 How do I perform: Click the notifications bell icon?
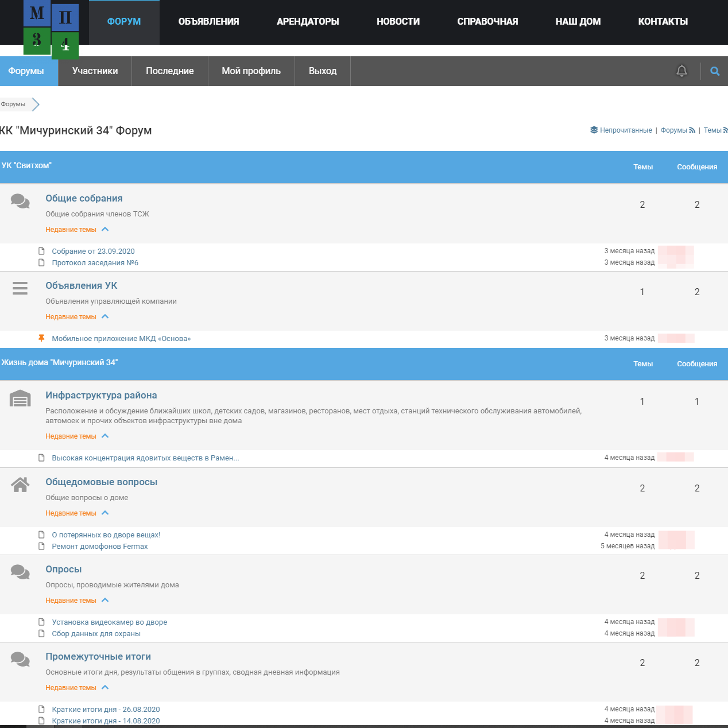(681, 71)
